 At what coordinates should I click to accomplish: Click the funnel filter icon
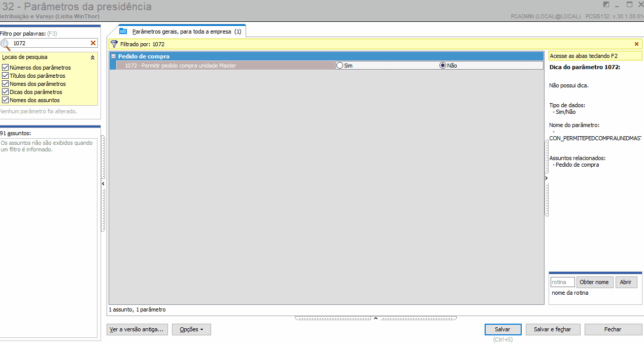point(114,44)
